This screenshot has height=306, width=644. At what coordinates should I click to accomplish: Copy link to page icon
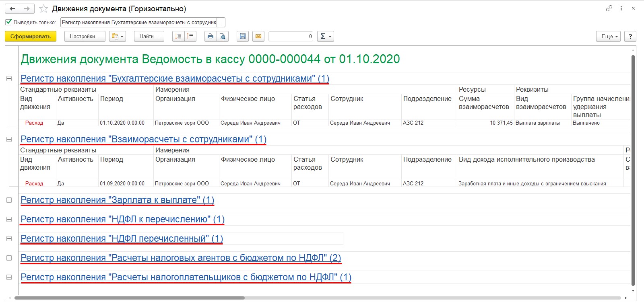(x=609, y=8)
